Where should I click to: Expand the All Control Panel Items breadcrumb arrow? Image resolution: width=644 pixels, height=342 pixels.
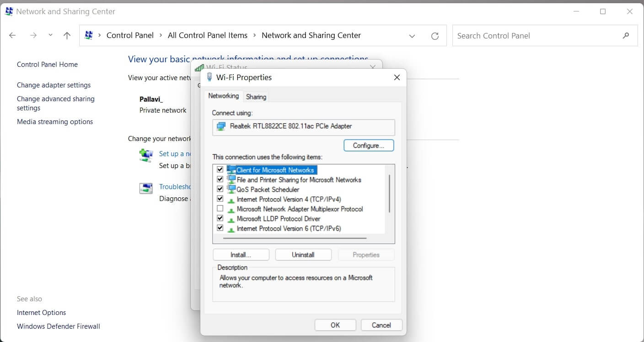point(254,35)
